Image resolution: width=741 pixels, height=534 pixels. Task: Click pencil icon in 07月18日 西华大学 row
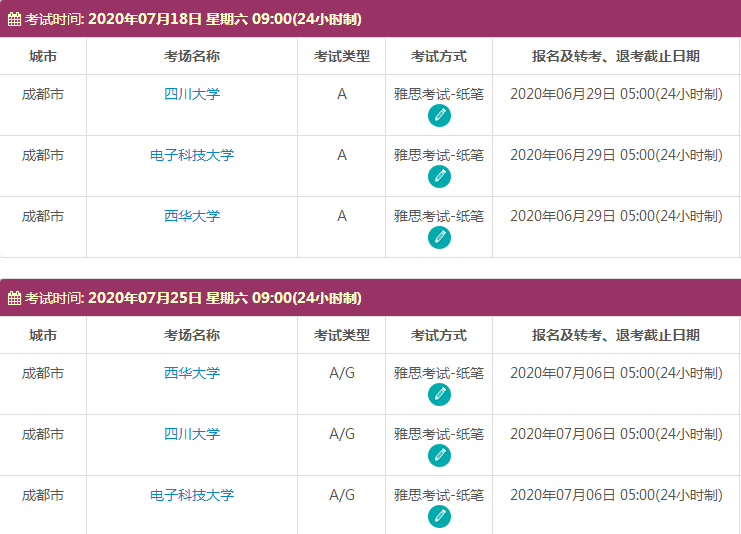coord(439,237)
